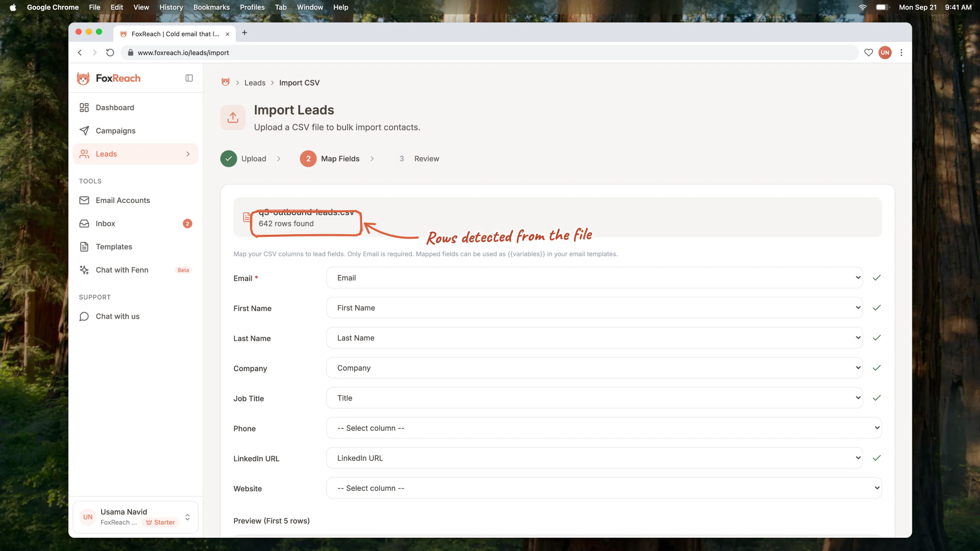The image size is (980, 551).
Task: Click the checkmark next to LinkedIn URL mapping
Action: (x=877, y=458)
